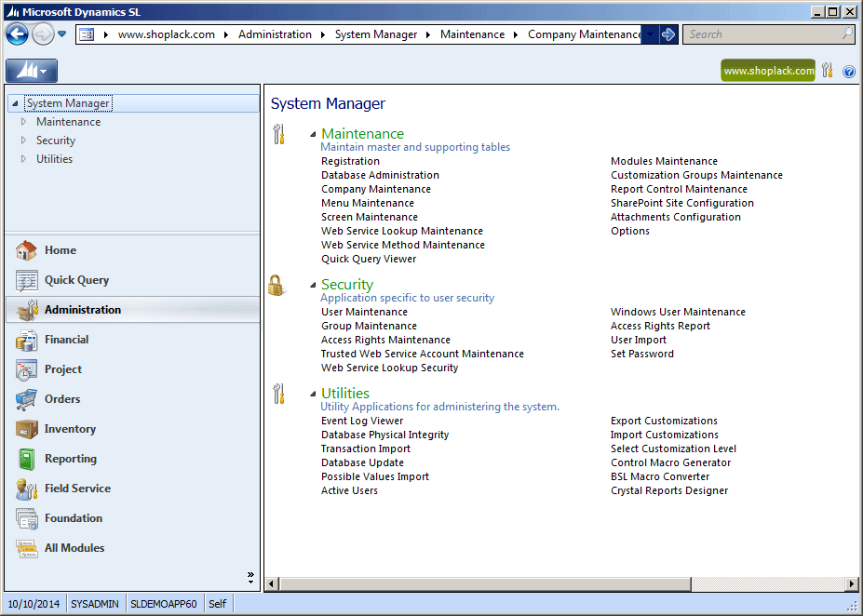Click the horizontal scrollbar left arrow

pos(271,583)
